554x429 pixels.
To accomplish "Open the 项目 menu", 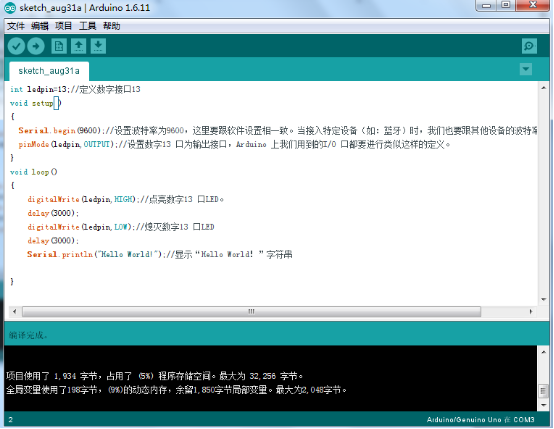I will [64, 26].
